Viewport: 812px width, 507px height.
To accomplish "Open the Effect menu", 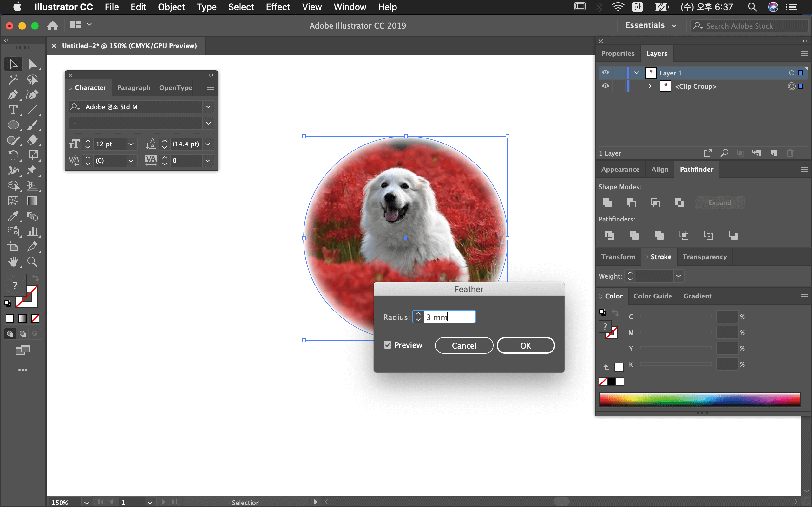I will (x=278, y=7).
